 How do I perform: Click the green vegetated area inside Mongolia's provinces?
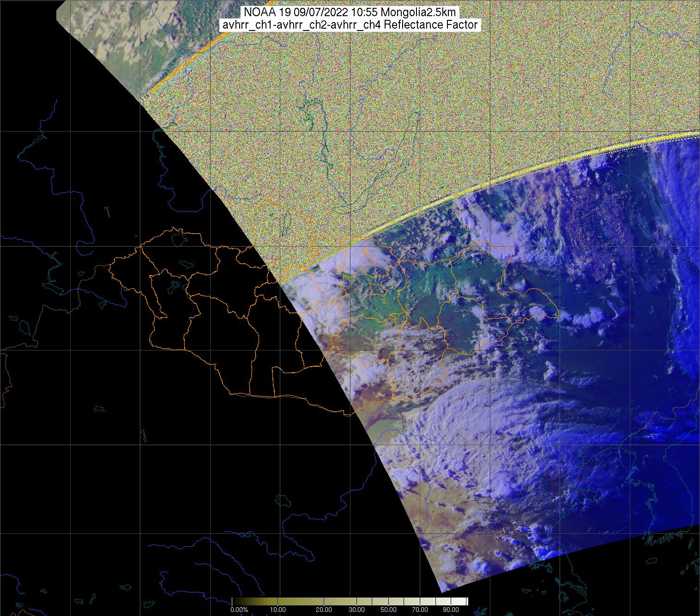pyautogui.click(x=383, y=305)
